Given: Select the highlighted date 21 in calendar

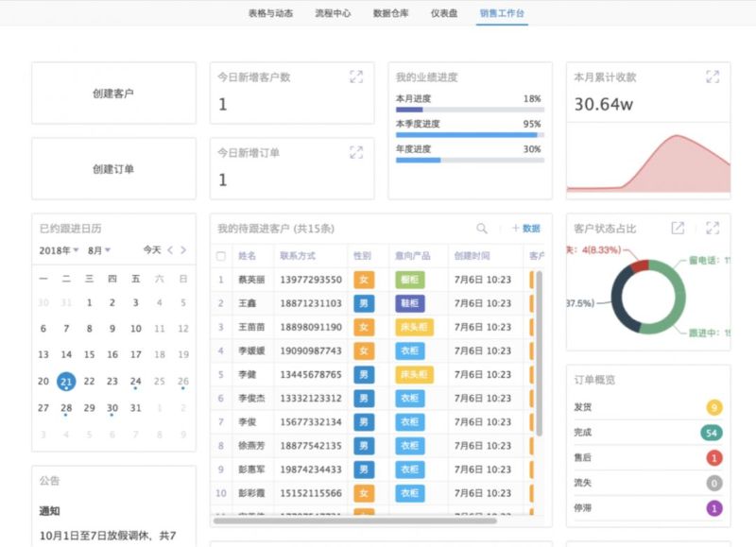Looking at the screenshot, I should tap(66, 382).
